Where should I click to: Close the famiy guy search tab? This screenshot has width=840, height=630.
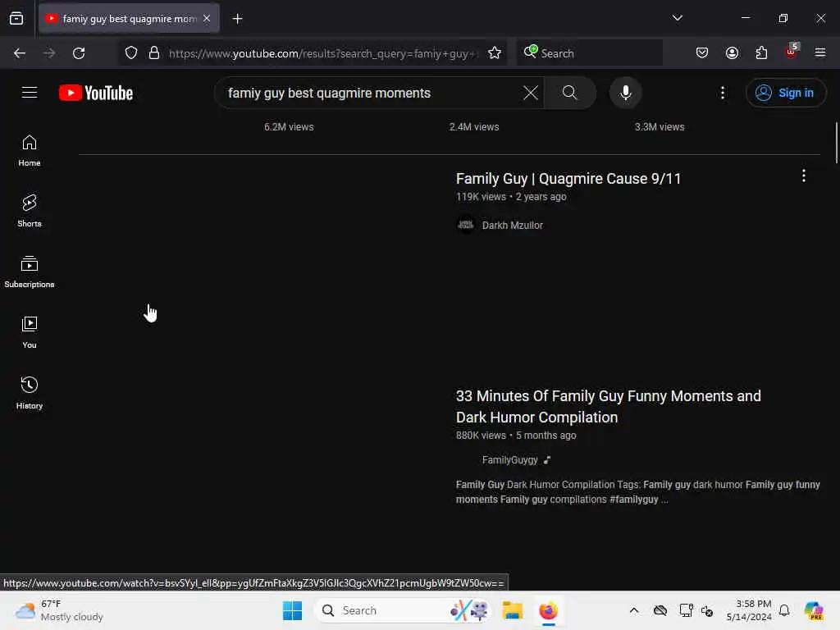click(x=207, y=19)
